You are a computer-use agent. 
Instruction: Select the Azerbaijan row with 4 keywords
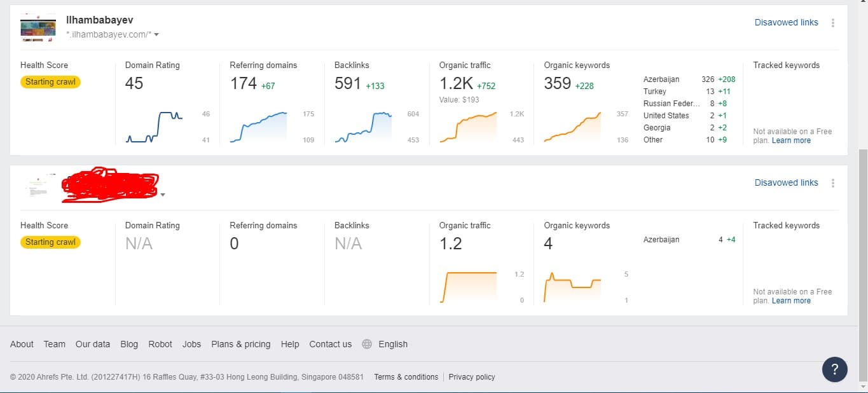[x=689, y=240]
